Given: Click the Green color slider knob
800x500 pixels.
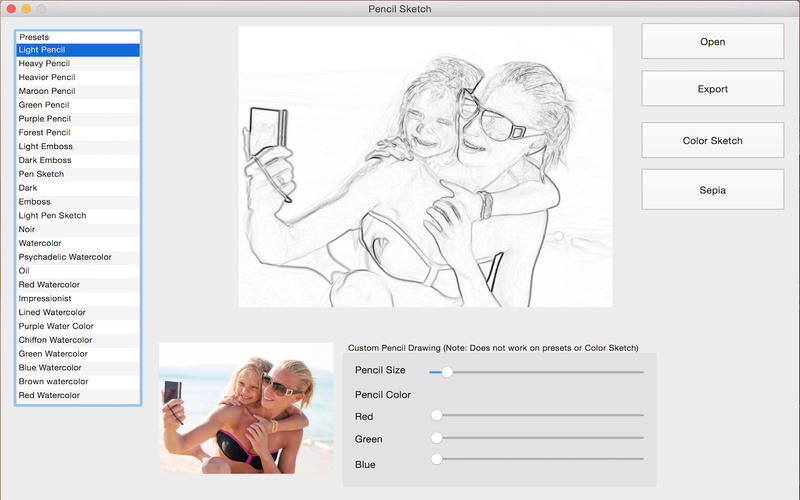Looking at the screenshot, I should (436, 437).
